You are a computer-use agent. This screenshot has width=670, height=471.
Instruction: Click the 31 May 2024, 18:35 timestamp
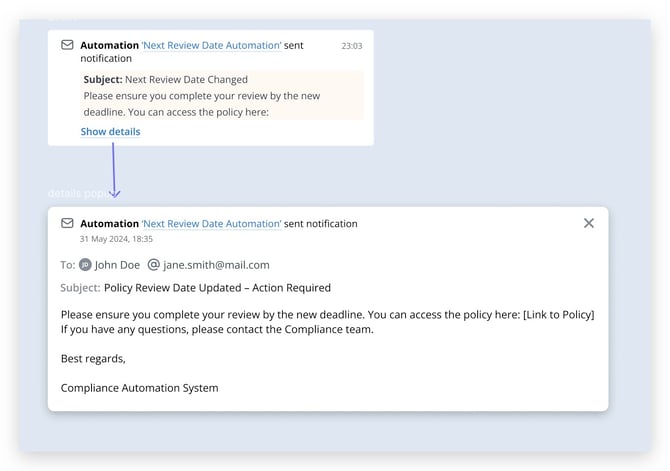(x=116, y=240)
